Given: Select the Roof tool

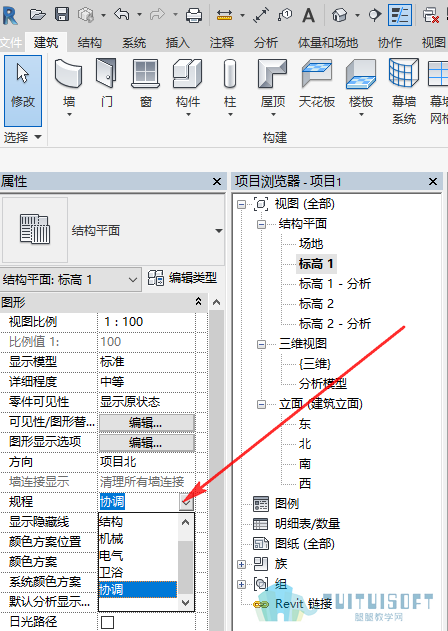Looking at the screenshot, I should click(273, 84).
